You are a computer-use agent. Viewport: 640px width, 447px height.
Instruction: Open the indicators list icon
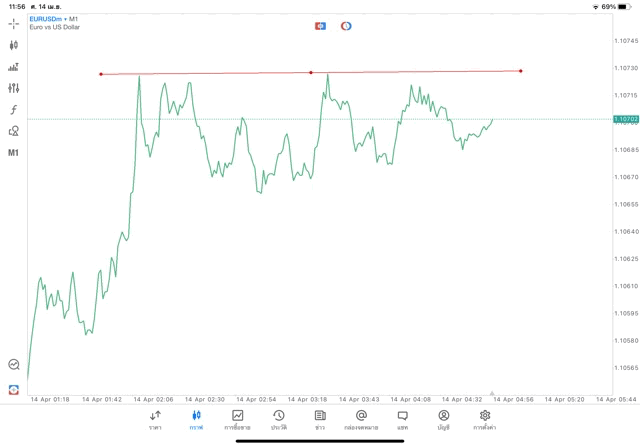[14, 67]
